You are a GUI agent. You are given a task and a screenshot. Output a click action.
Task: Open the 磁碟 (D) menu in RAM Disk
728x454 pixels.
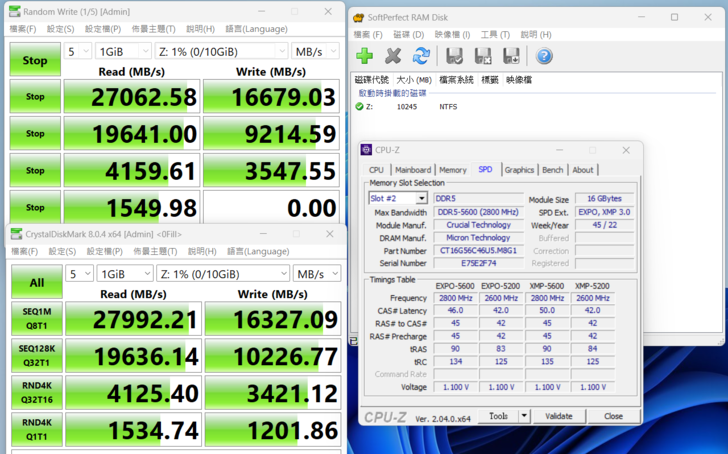point(407,35)
